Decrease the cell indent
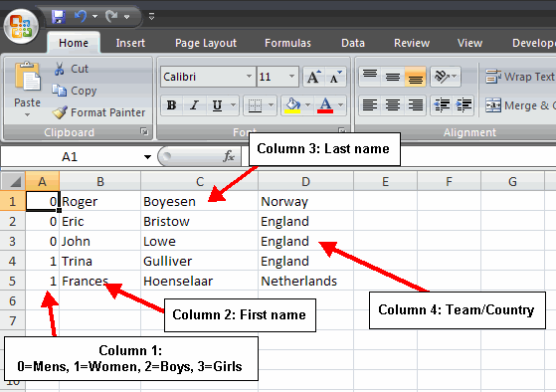The image size is (556, 392). 442,105
